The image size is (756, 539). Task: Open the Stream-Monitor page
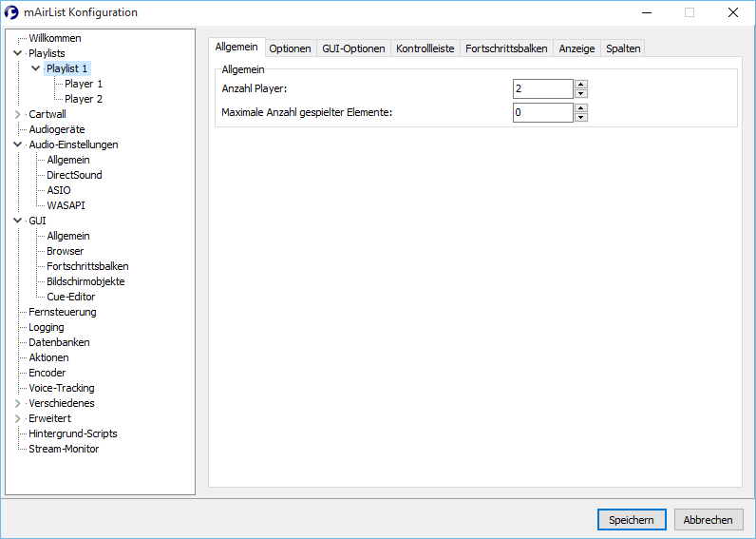(64, 449)
